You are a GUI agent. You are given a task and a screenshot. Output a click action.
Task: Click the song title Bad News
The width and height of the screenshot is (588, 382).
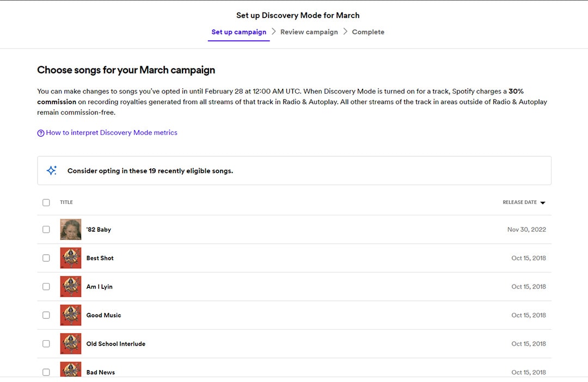click(x=101, y=372)
